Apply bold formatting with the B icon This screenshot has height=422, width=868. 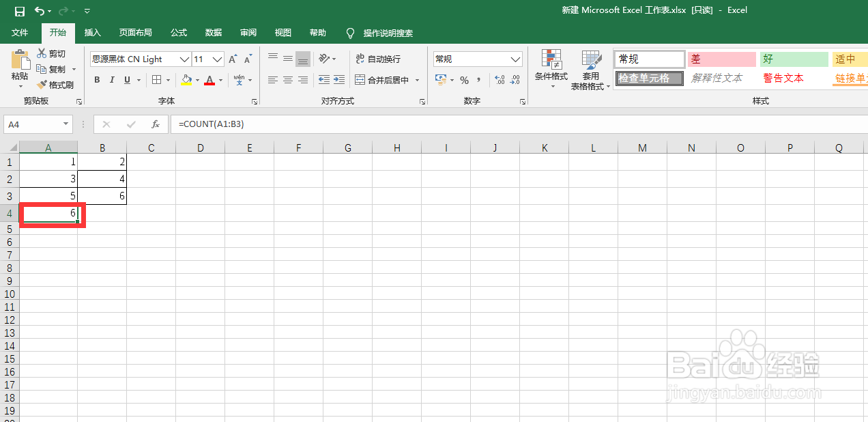[96, 80]
